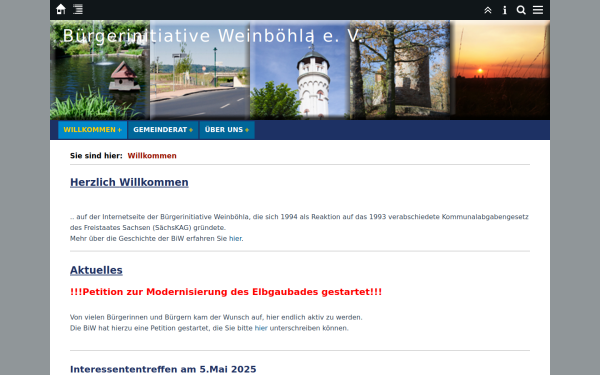Follow 'hier' link to sign the petition
This screenshot has width=600, height=375.
pyautogui.click(x=261, y=328)
